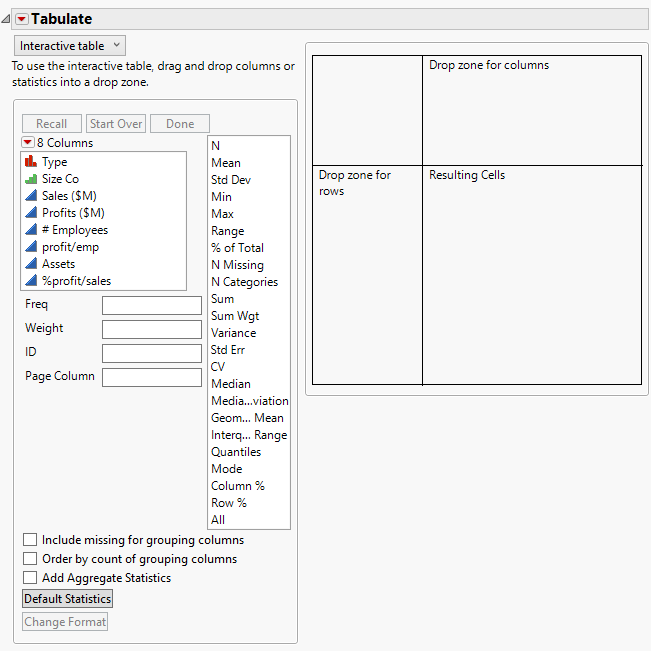Click the continuous icon beside %profit/sales
The height and width of the screenshot is (651, 651).
click(31, 281)
